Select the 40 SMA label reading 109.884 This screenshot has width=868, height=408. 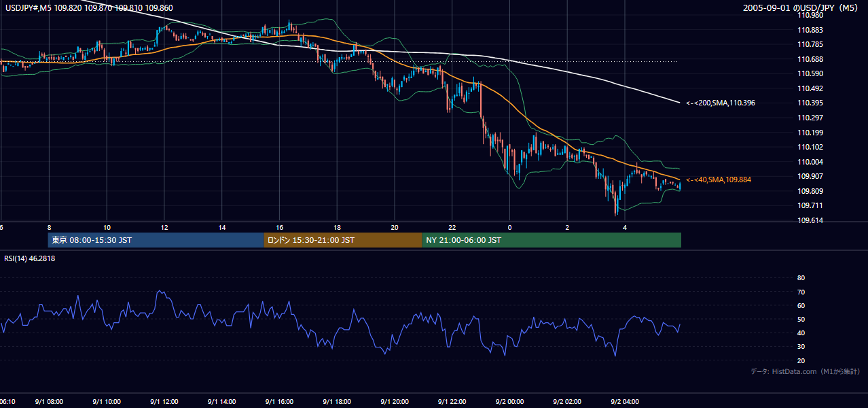tap(719, 180)
